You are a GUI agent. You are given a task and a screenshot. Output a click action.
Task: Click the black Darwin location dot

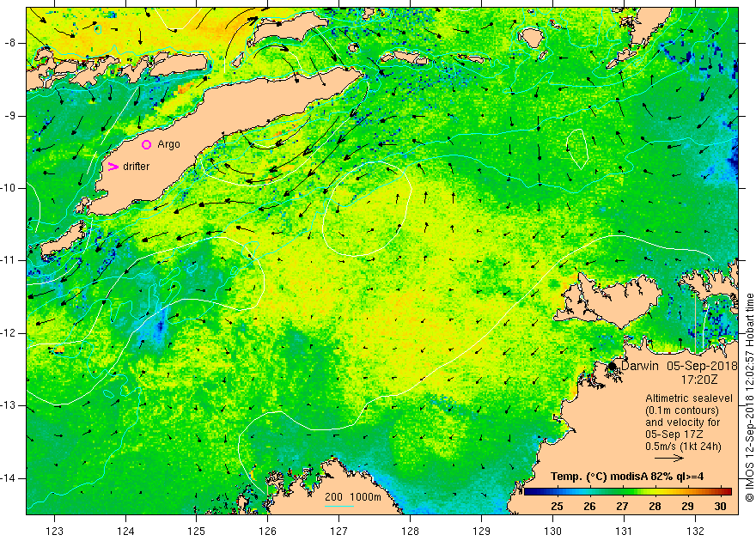point(613,366)
